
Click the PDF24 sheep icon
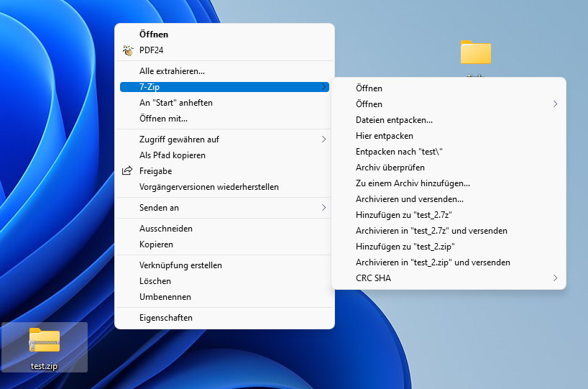point(128,50)
